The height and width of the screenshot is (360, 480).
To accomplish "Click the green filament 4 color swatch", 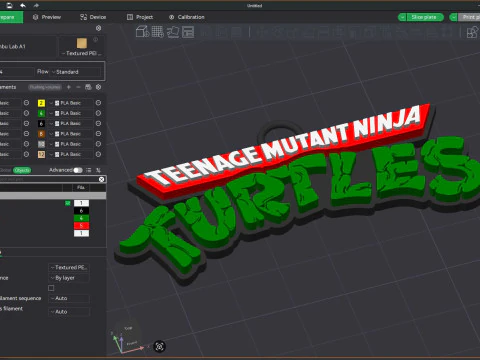I will point(41,113).
